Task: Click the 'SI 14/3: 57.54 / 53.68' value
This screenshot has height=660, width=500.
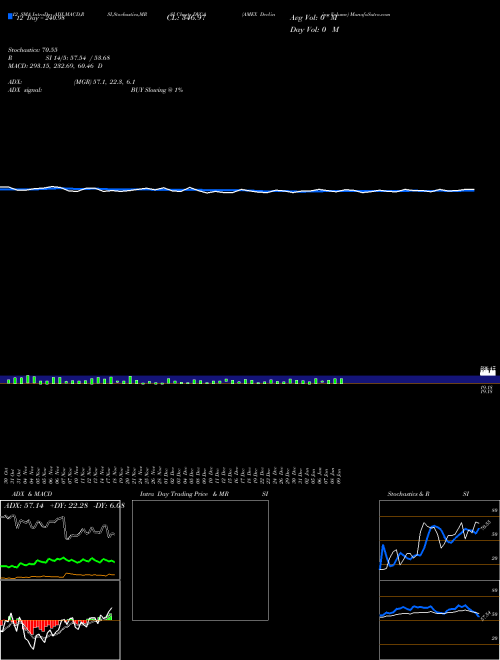Action: 78,58
